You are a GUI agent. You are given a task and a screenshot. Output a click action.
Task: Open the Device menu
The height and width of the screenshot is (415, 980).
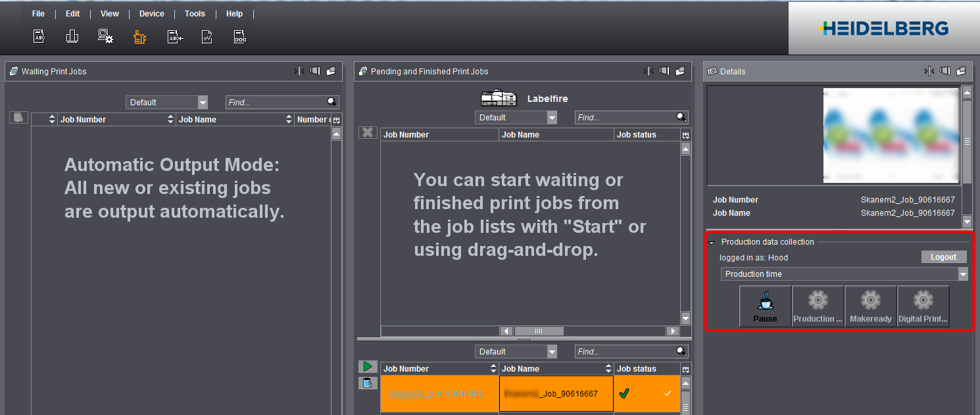151,14
